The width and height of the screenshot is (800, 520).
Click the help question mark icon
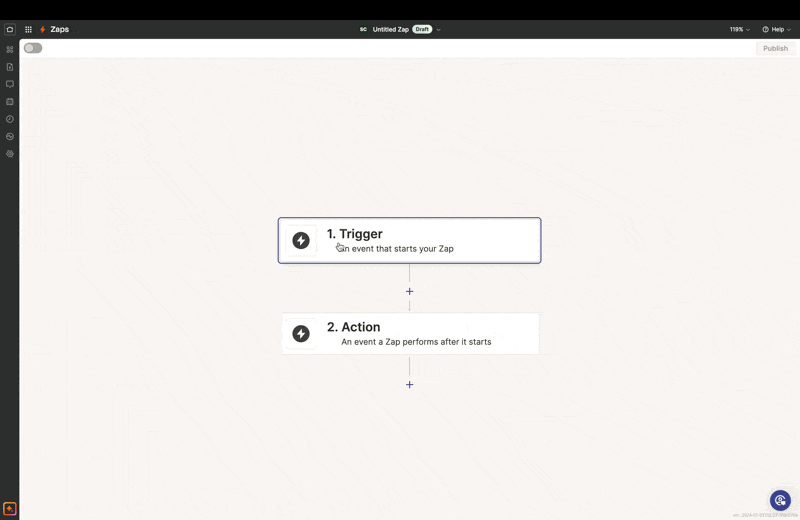pos(765,30)
